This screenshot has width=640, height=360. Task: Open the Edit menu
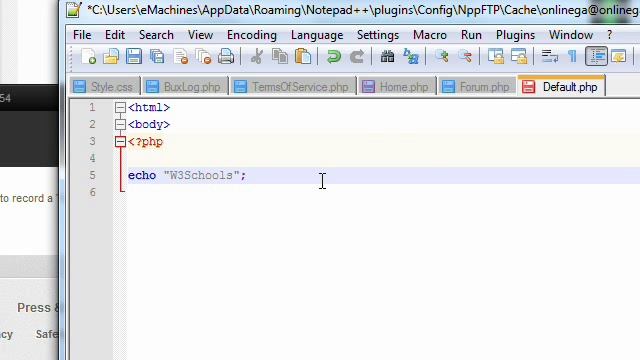pyautogui.click(x=115, y=35)
